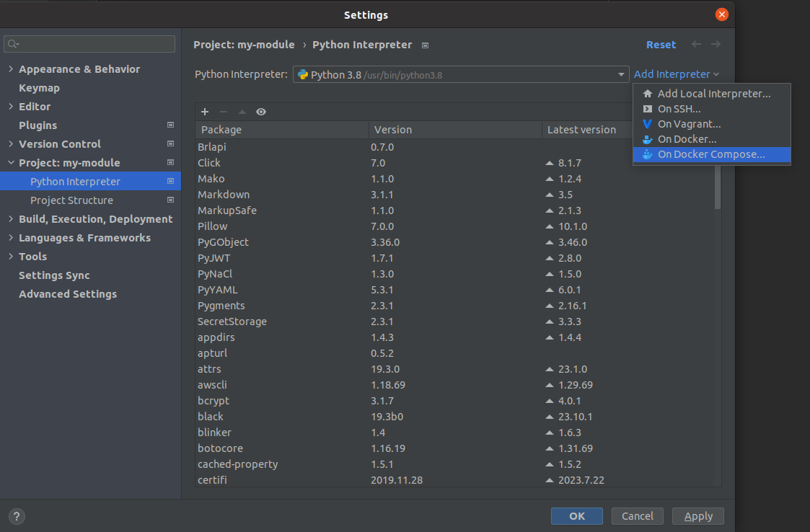The image size is (810, 532).
Task: Click project-level icon beside Plugins
Action: click(x=170, y=125)
